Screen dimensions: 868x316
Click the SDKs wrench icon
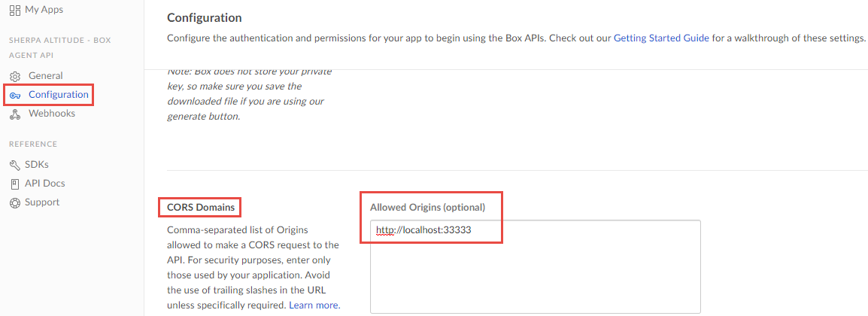tap(14, 165)
